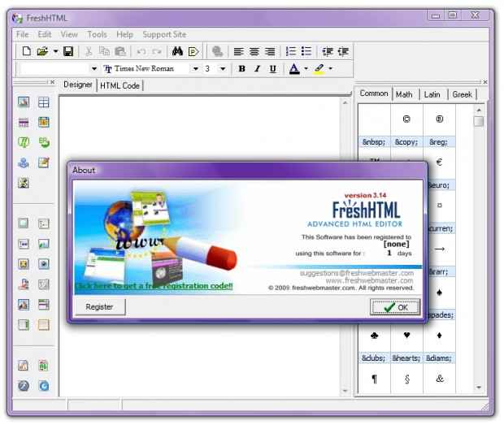
Task: Insert the paragraph ¶ symbol
Action: click(x=374, y=379)
